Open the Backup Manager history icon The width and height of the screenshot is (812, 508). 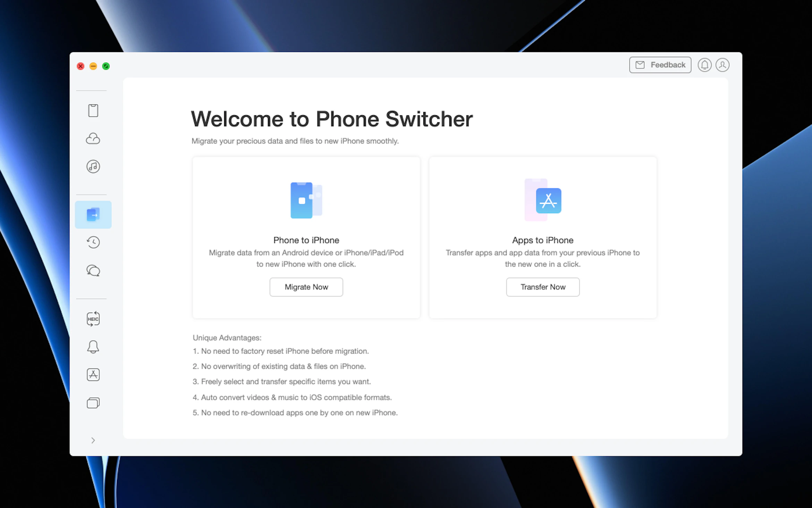tap(93, 242)
